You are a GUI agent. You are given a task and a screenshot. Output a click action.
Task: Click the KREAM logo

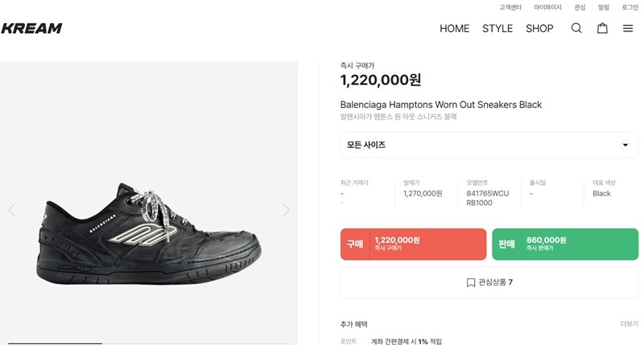click(x=31, y=28)
